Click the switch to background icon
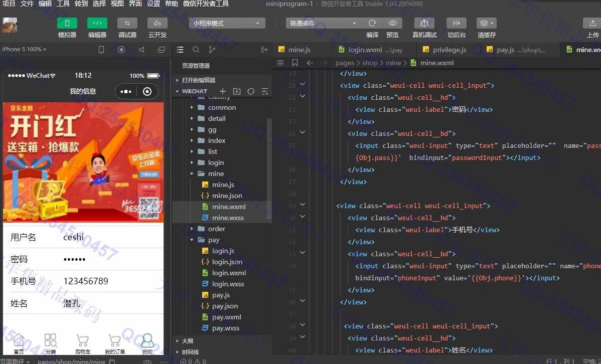 [x=457, y=24]
